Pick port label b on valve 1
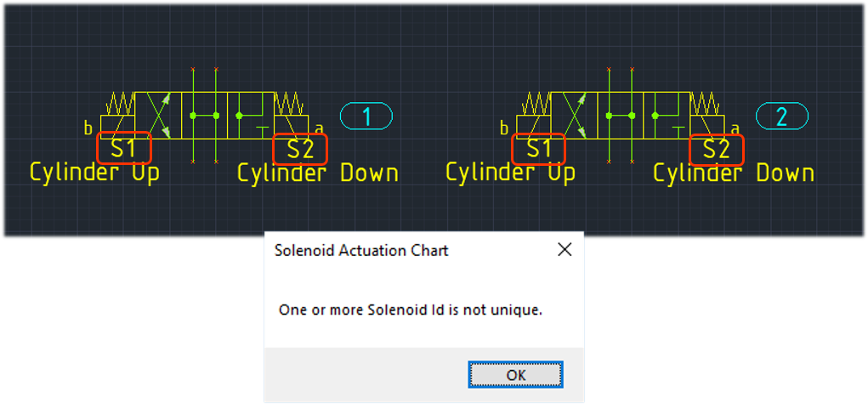Viewport: 868px width, 404px height. click(88, 128)
